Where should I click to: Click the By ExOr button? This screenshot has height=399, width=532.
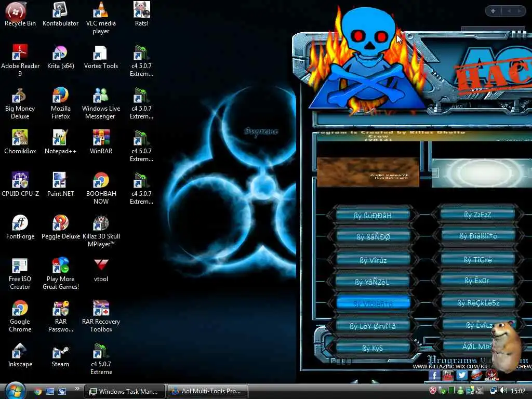[x=477, y=281]
